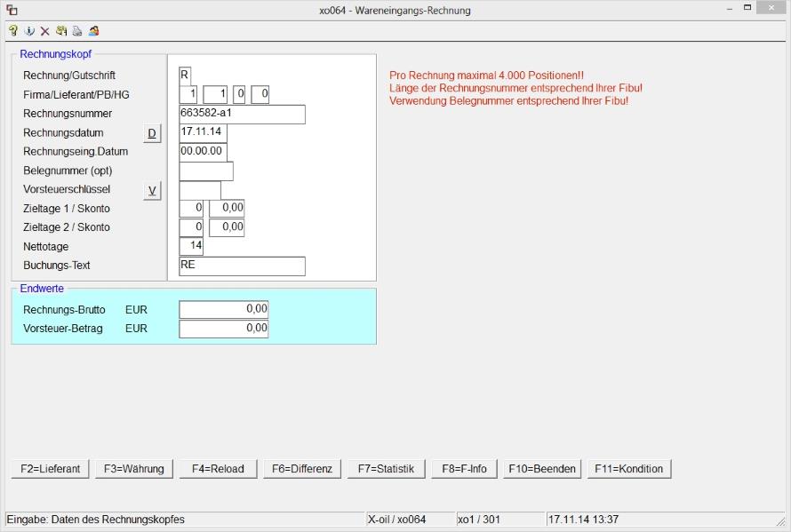
Task: Click the first Firma field with value 1
Action: pos(188,94)
